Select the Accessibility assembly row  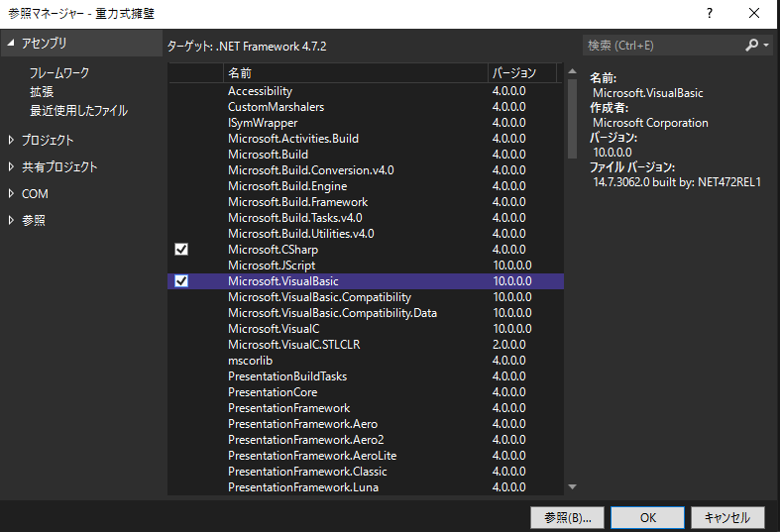pos(366,91)
